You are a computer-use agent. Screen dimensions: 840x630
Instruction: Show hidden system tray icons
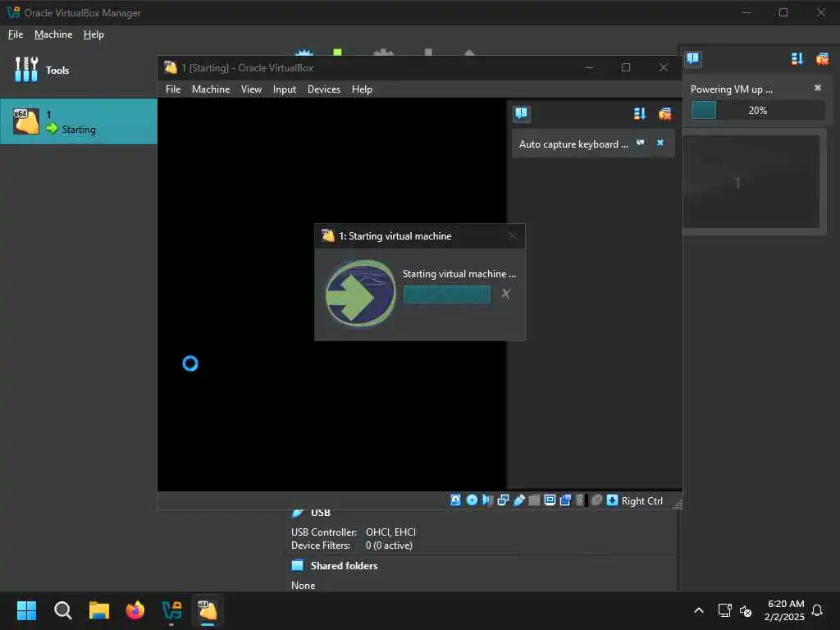(x=699, y=610)
